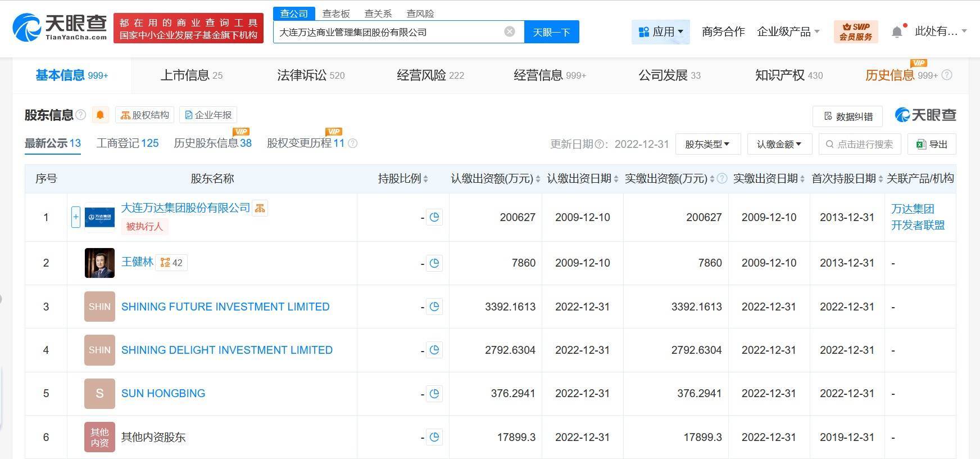
Task: Select the 工商登记 125 sub-tab
Action: click(128, 143)
